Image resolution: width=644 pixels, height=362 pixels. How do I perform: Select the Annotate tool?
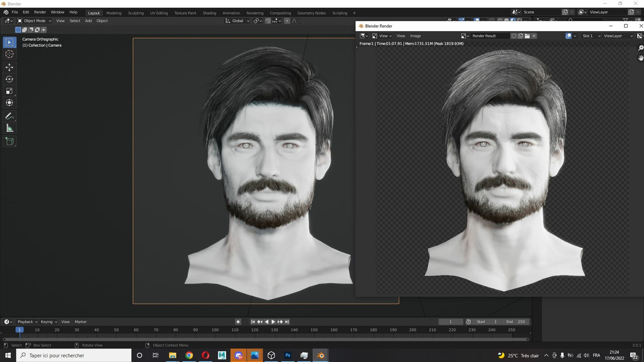tap(10, 116)
